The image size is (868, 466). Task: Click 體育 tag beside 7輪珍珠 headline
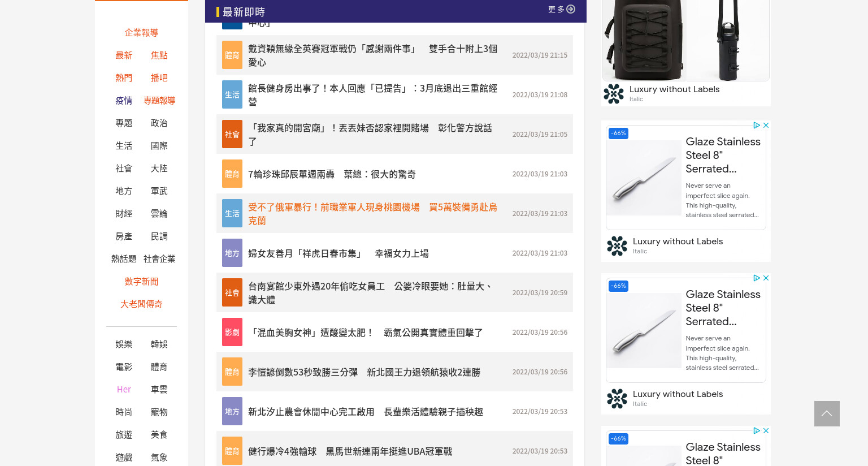(232, 174)
